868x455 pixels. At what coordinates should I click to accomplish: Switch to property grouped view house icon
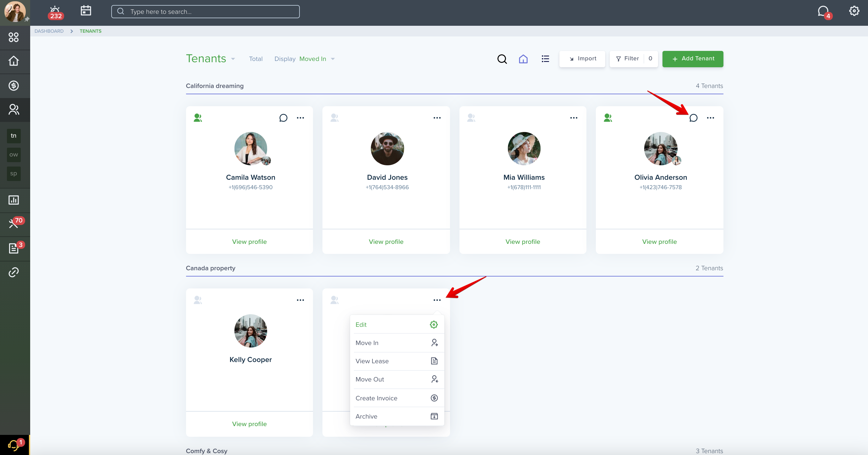pos(523,59)
